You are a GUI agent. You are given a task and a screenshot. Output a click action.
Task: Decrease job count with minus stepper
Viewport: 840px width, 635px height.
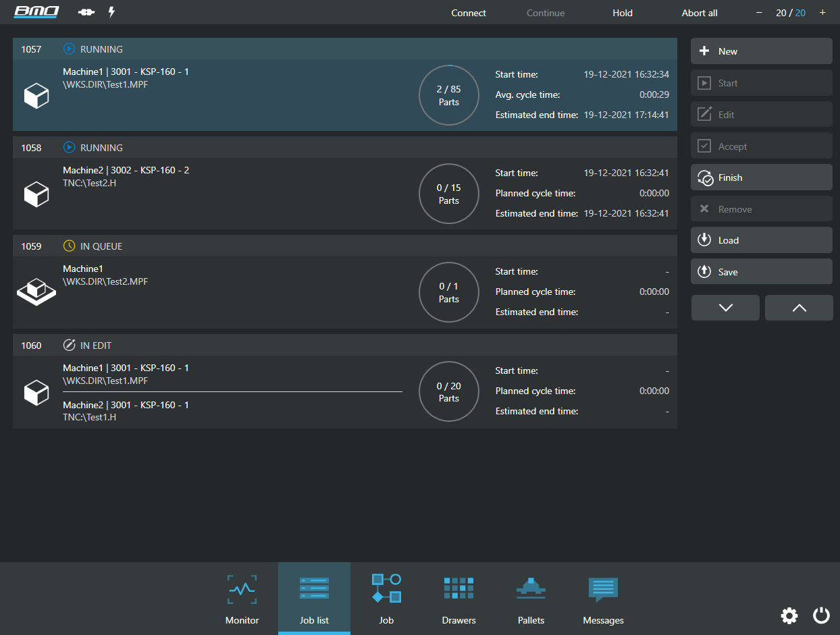coord(759,13)
